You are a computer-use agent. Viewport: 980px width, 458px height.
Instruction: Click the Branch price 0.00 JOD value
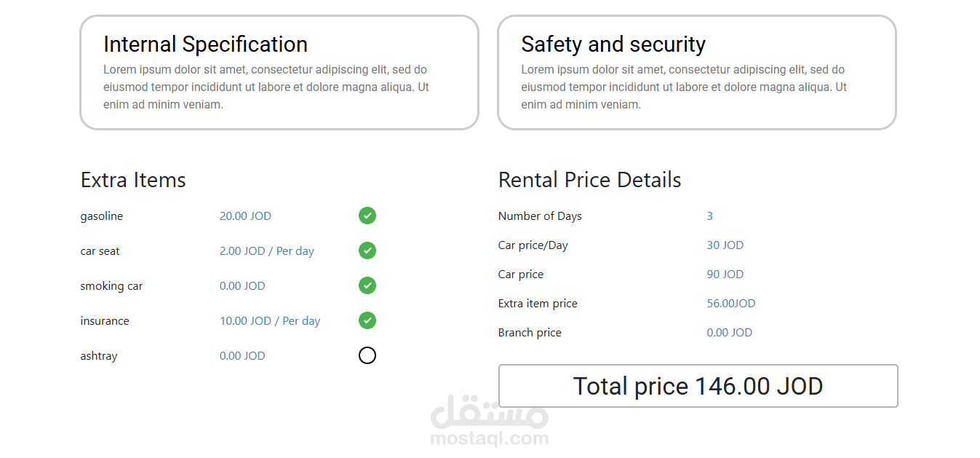729,333
